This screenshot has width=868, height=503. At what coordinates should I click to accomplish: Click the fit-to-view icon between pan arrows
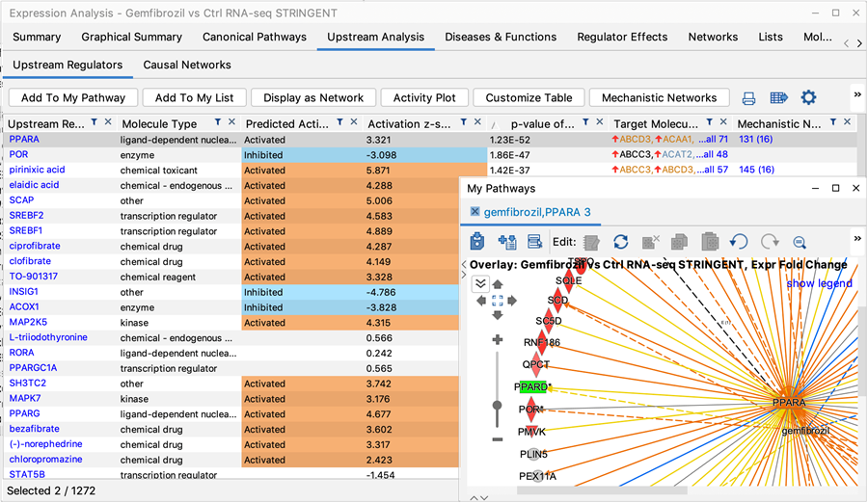pos(498,301)
